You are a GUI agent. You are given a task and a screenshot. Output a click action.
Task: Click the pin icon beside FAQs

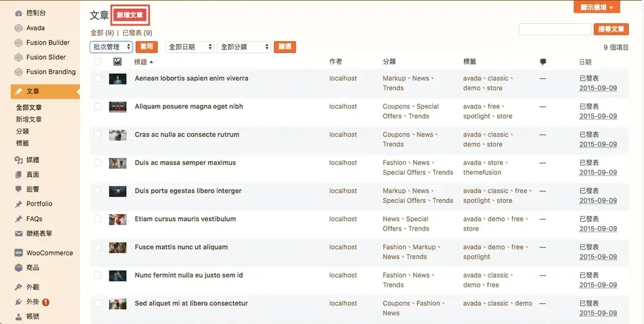tap(19, 219)
